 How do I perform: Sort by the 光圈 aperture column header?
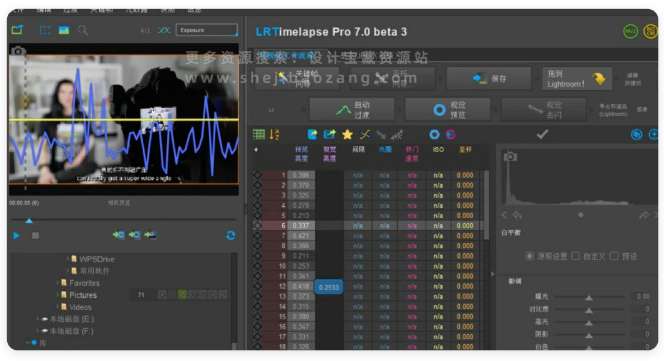click(385, 150)
